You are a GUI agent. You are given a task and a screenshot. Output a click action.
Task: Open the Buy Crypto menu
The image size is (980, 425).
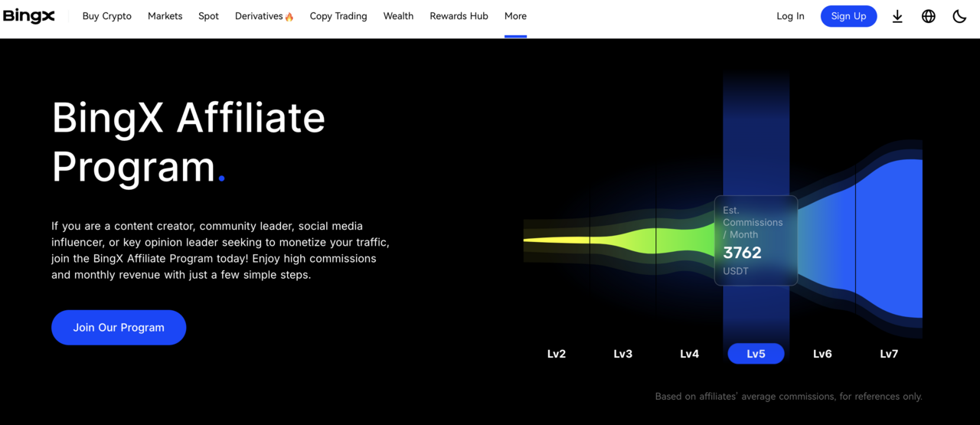[x=107, y=16]
